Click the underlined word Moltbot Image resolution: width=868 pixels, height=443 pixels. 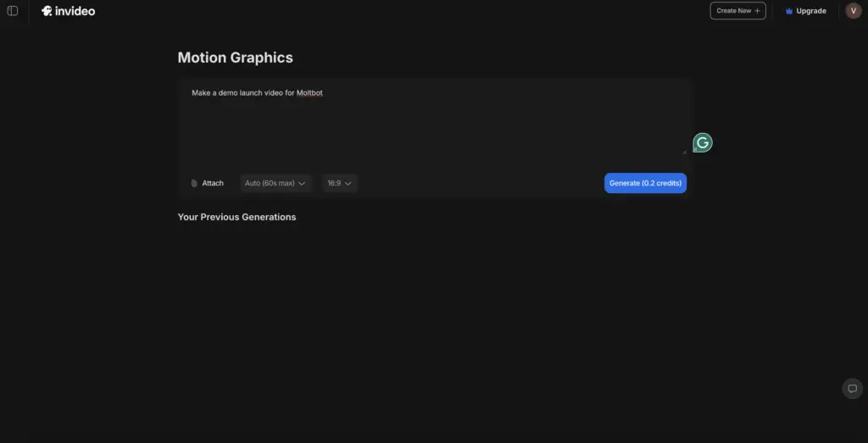(x=309, y=93)
